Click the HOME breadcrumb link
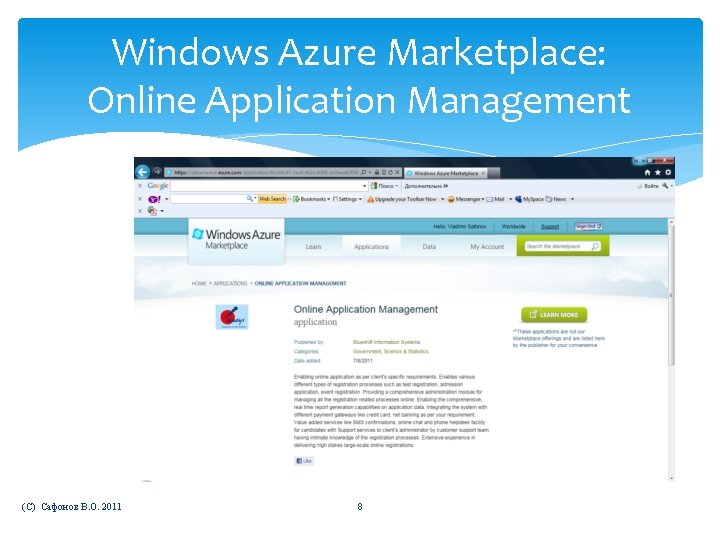Viewport: 720px width, 540px height. tap(199, 283)
